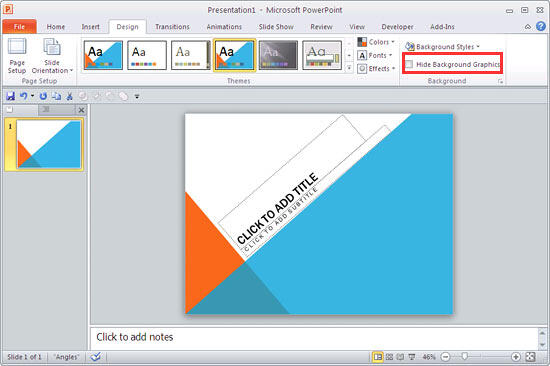Image resolution: width=550 pixels, height=366 pixels.
Task: Zoom in with the plus button
Action: (516, 357)
